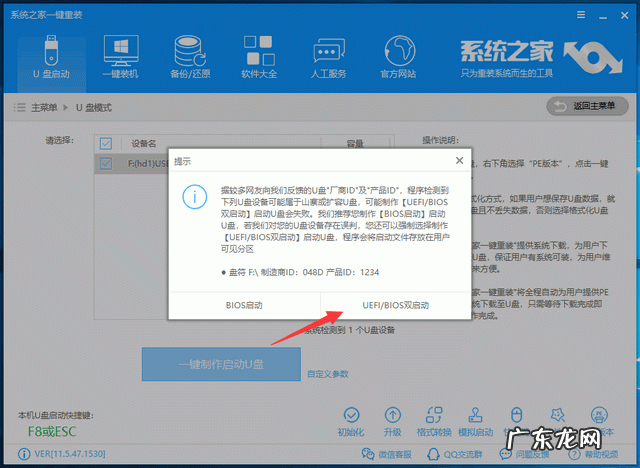Open 软件大全 section
Image resolution: width=640 pixels, height=468 pixels.
[x=259, y=57]
